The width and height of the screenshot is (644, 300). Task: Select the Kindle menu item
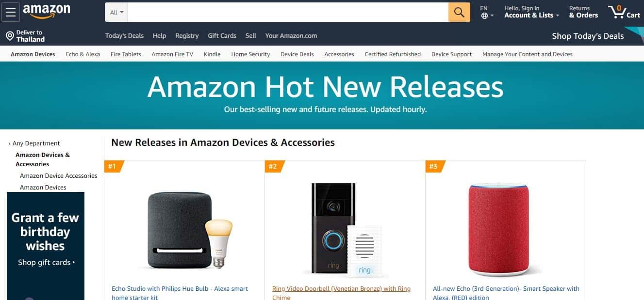[212, 54]
